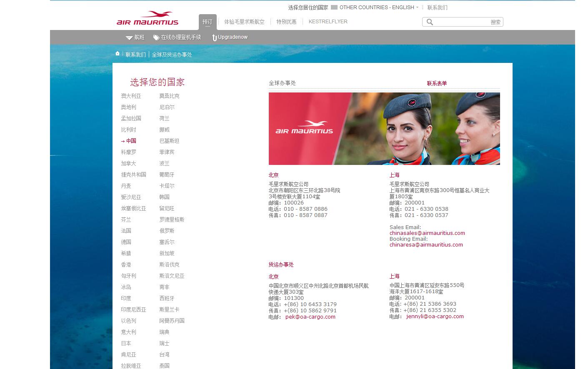Open the 航班 submenu item
This screenshot has height=369, width=588.
(x=139, y=37)
